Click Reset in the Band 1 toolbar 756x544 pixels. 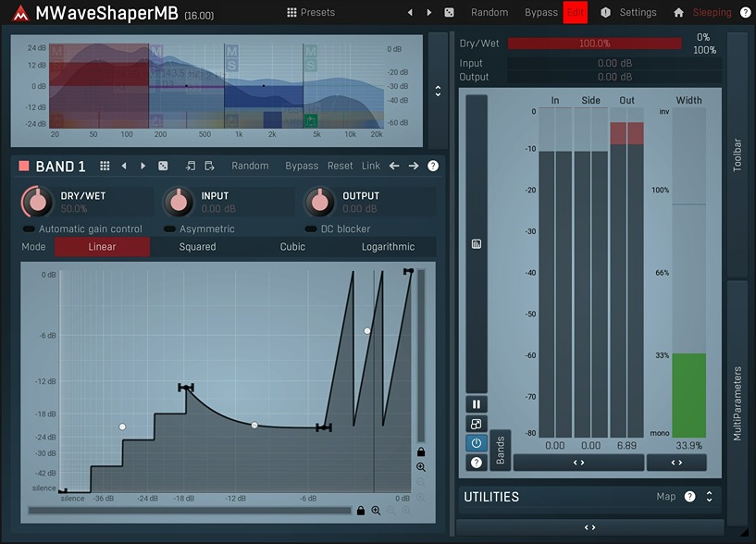tap(341, 166)
